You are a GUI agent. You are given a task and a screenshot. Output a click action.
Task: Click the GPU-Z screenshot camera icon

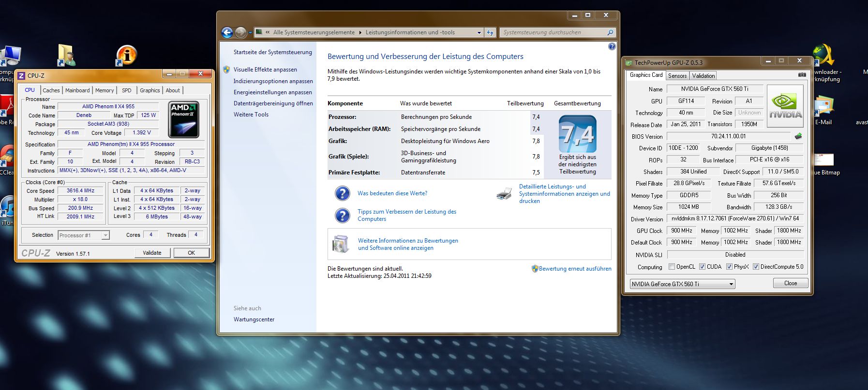click(x=802, y=75)
